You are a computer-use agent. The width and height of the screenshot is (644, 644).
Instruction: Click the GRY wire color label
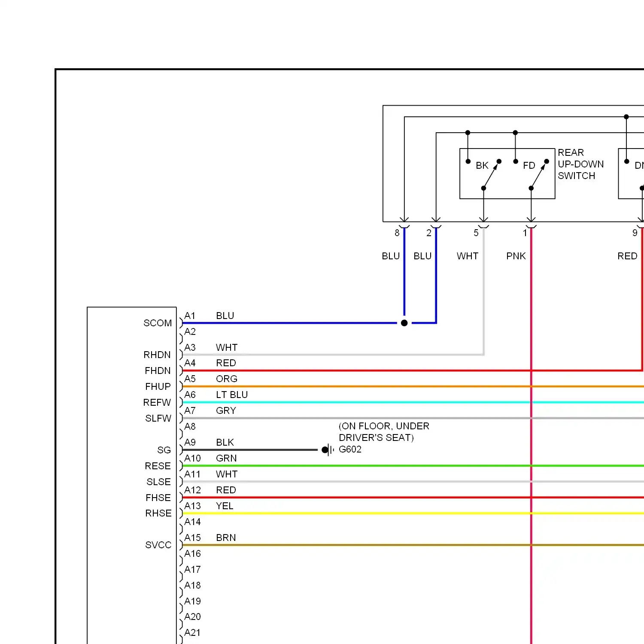pyautogui.click(x=226, y=410)
